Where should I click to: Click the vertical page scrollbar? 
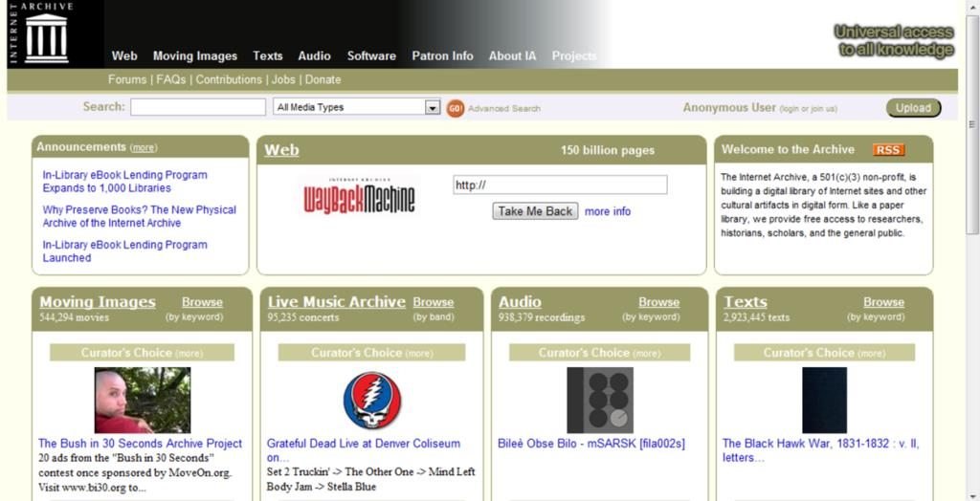pyautogui.click(x=972, y=125)
